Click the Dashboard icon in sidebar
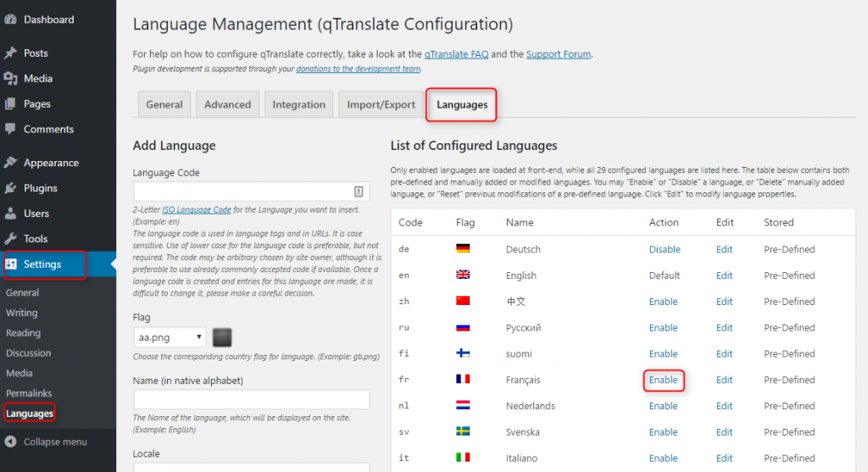Viewport: 868px width, 472px height. tap(10, 19)
